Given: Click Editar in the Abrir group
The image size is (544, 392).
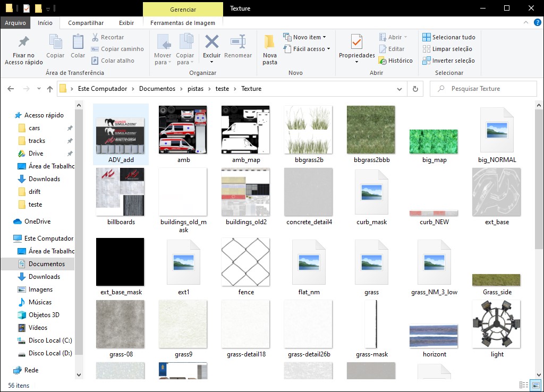Looking at the screenshot, I should (392, 49).
